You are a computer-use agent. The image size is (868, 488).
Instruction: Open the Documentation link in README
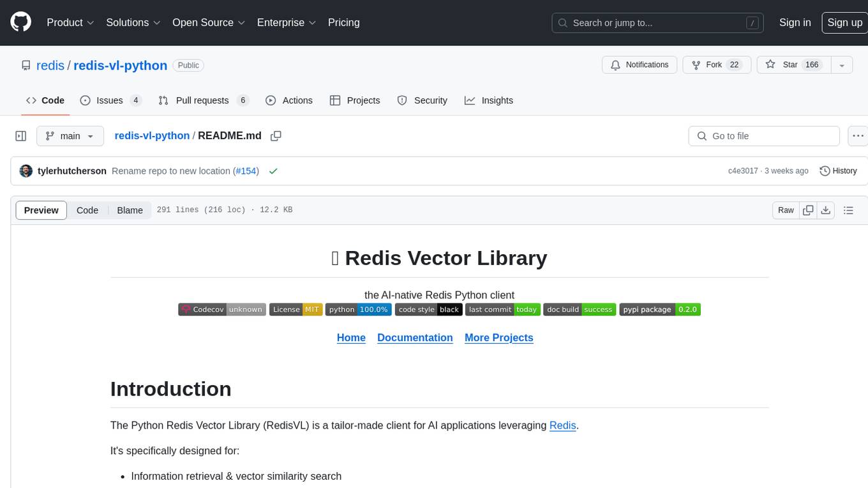[415, 337]
